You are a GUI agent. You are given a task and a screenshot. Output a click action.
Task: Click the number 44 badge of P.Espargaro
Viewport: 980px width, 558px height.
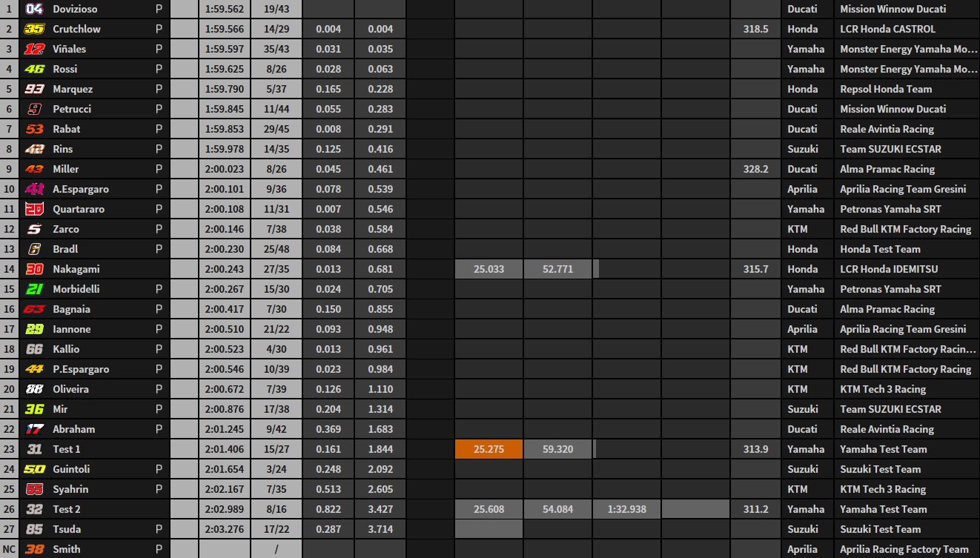[x=34, y=369]
